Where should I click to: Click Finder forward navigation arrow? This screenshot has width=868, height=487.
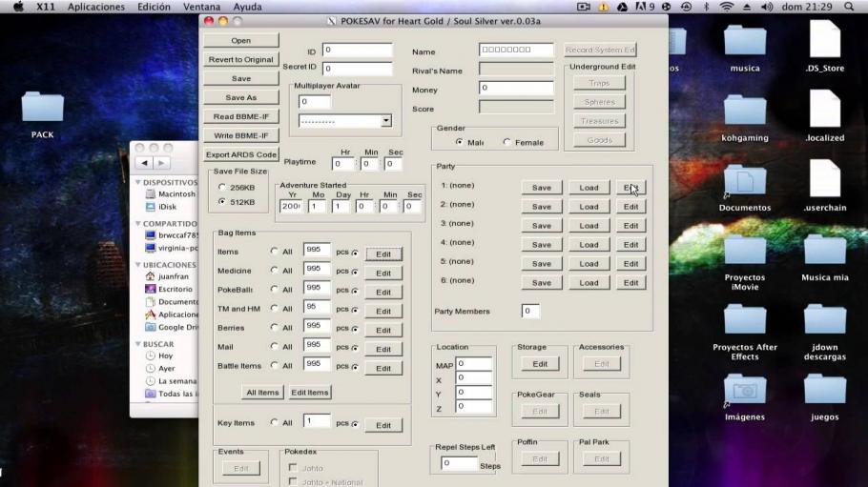161,163
